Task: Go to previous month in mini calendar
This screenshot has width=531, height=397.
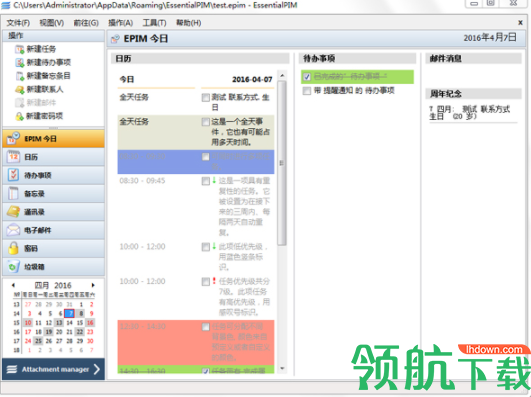Action: point(13,285)
